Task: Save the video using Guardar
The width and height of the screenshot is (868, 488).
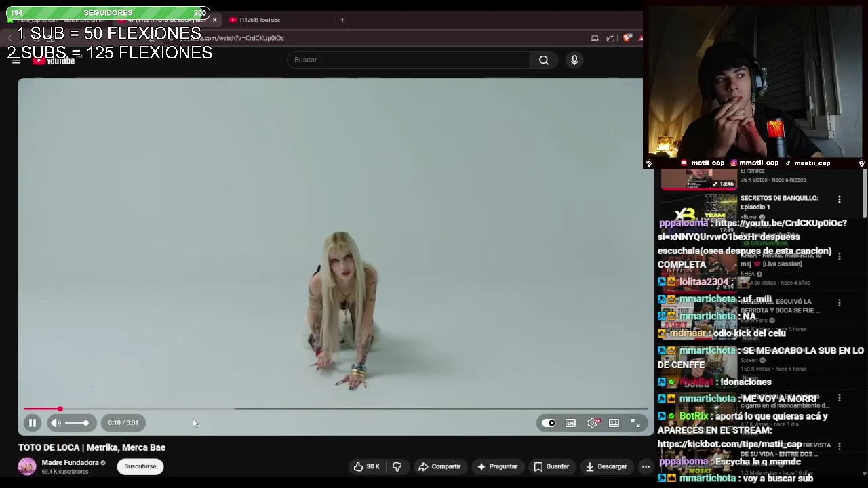Action: 551,466
